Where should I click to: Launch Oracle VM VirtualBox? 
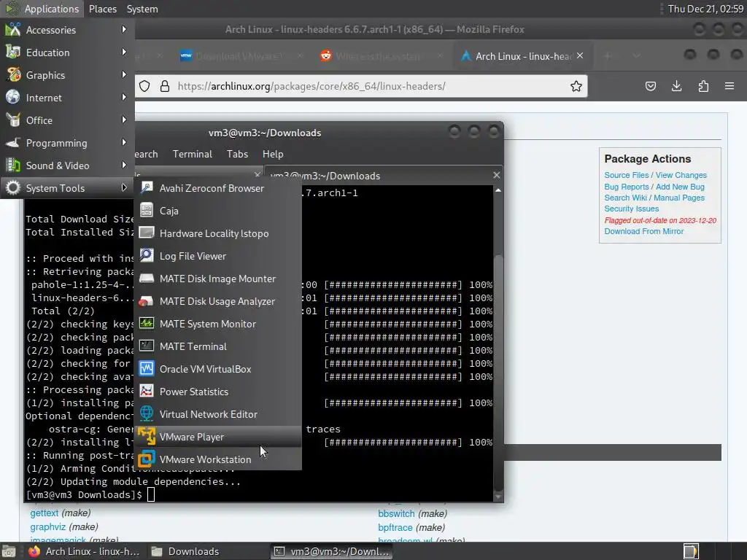pyautogui.click(x=217, y=369)
